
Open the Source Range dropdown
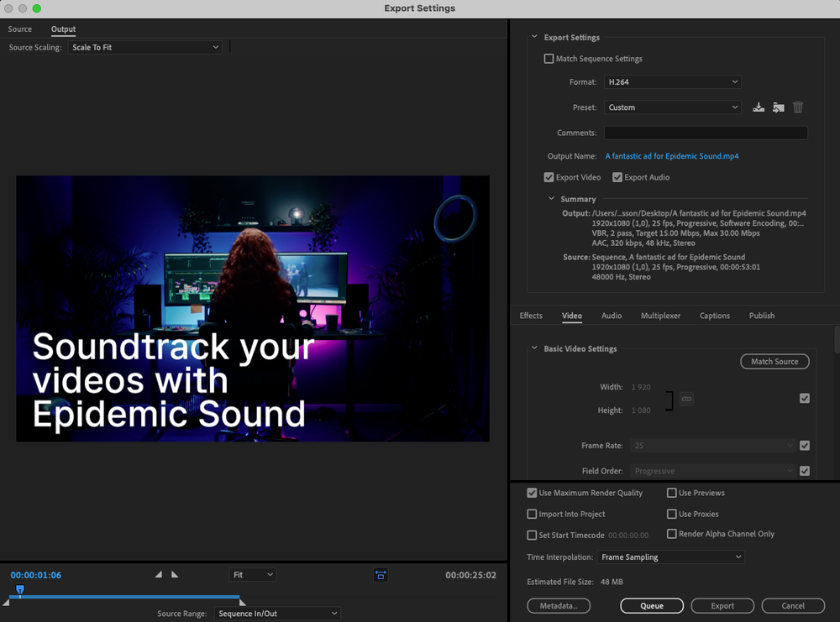point(277,613)
